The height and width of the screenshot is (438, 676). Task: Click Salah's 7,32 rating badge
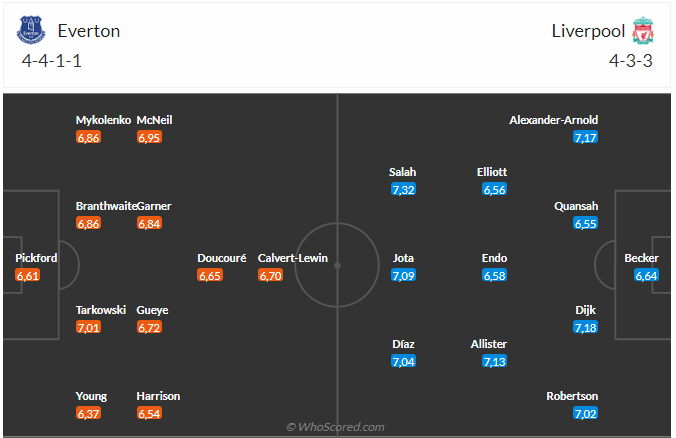pyautogui.click(x=403, y=189)
